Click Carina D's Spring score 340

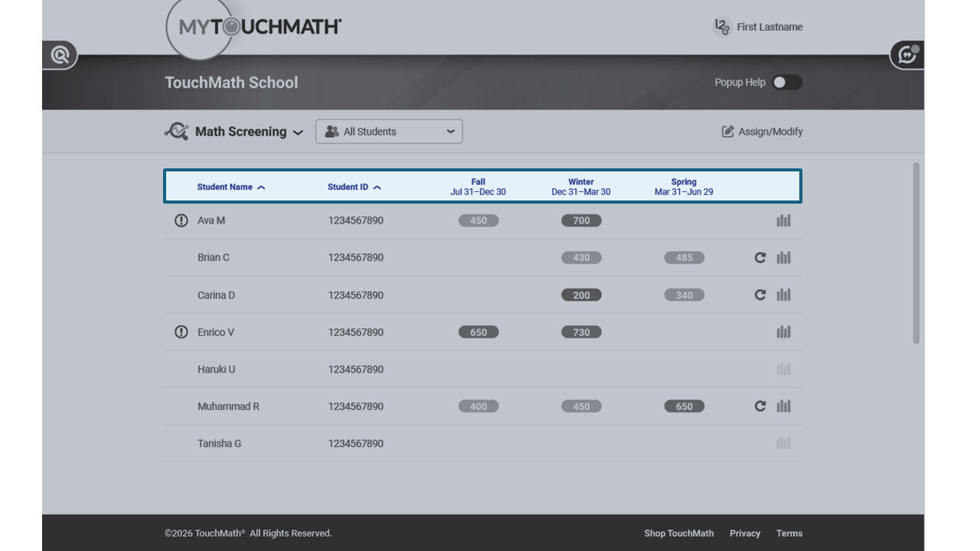pos(684,295)
